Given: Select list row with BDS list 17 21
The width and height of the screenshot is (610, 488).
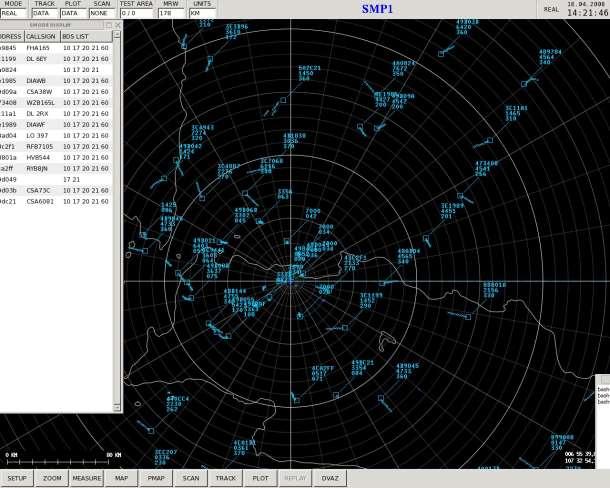Looking at the screenshot, I should point(56,179).
